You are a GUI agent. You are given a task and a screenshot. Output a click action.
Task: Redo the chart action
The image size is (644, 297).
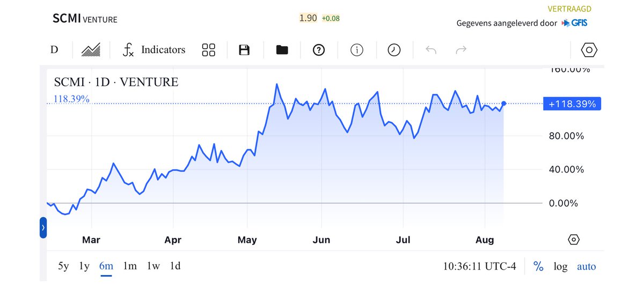(x=461, y=50)
